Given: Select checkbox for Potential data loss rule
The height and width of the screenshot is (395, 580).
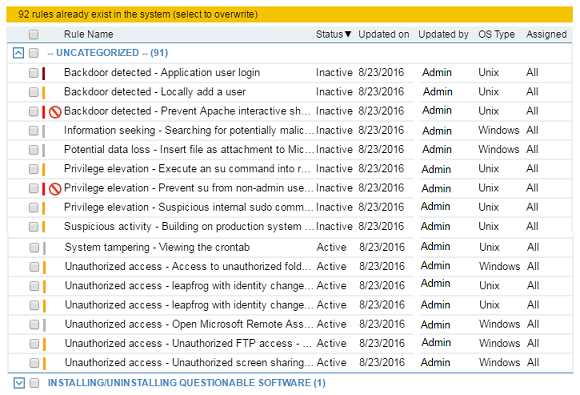Looking at the screenshot, I should 34,150.
